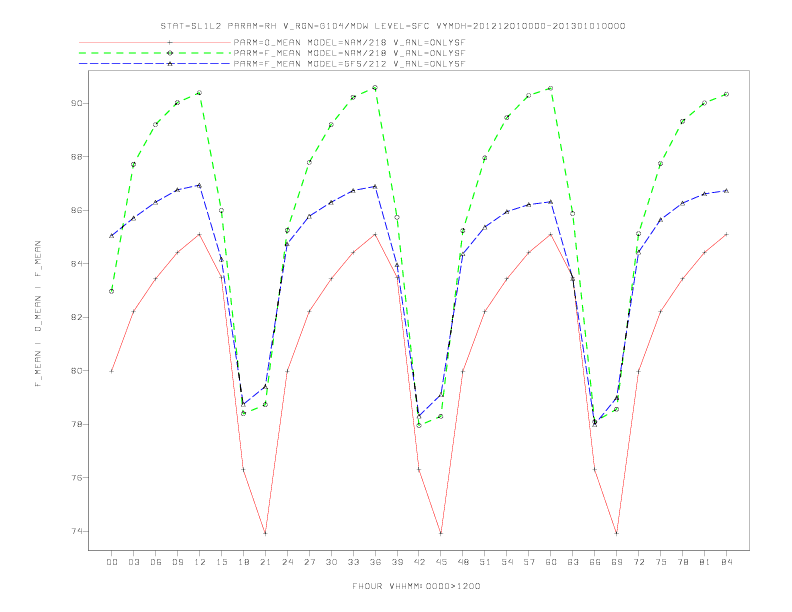Click x-axis forecast hour label 81
This screenshot has width=792, height=612.
[x=705, y=562]
